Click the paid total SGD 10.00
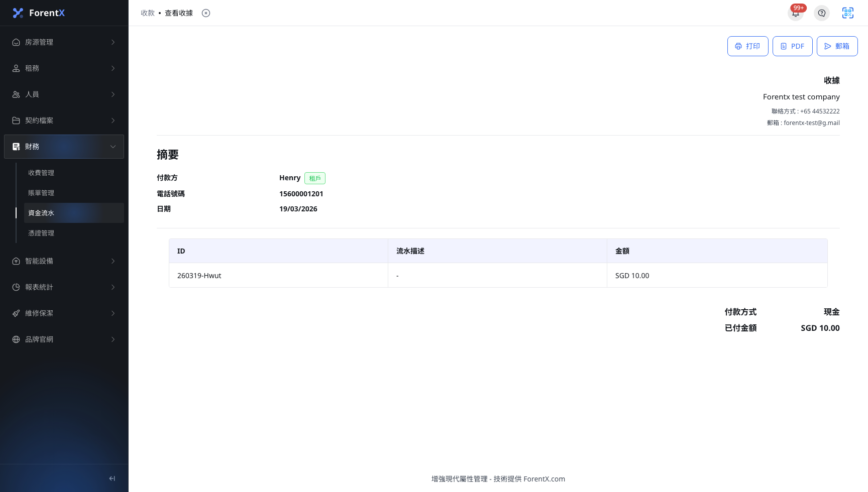Viewport: 868px width, 492px height. click(820, 328)
